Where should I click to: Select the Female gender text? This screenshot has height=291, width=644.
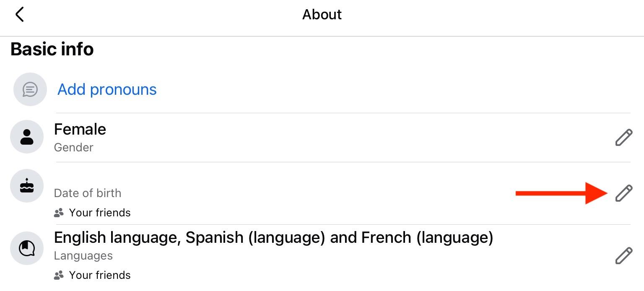(x=80, y=129)
